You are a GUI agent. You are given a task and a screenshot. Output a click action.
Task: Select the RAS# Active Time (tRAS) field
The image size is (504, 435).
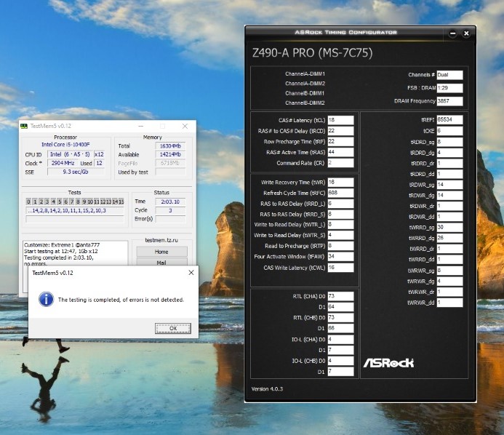click(340, 152)
